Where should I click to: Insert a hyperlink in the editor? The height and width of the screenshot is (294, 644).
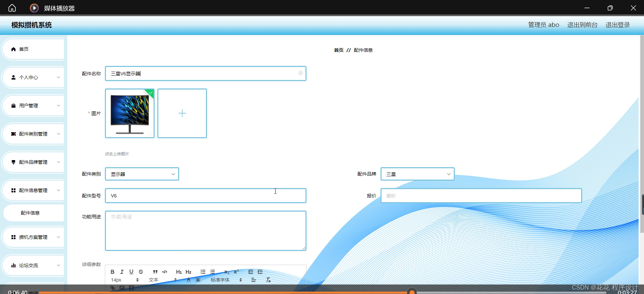[x=113, y=288]
